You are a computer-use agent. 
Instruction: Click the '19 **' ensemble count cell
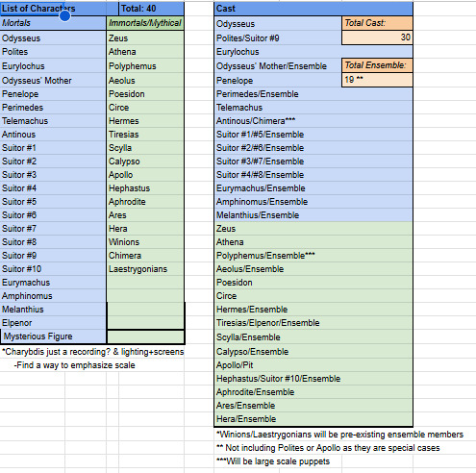pos(377,80)
